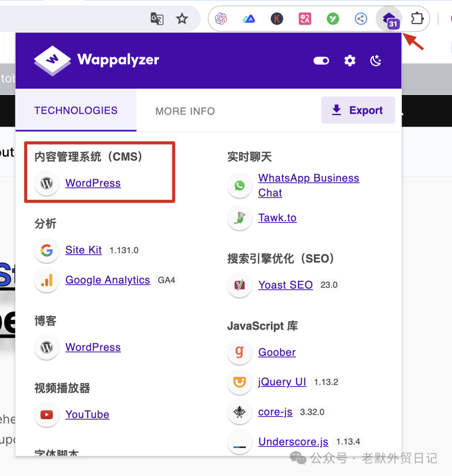Open the pink translation extension icon
452x476 pixels.
pyautogui.click(x=305, y=19)
